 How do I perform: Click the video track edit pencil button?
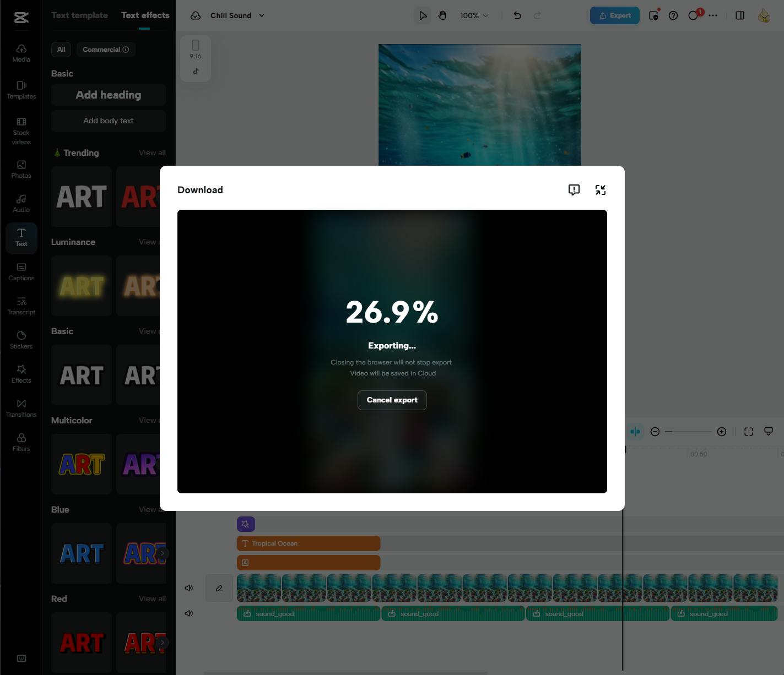219,588
